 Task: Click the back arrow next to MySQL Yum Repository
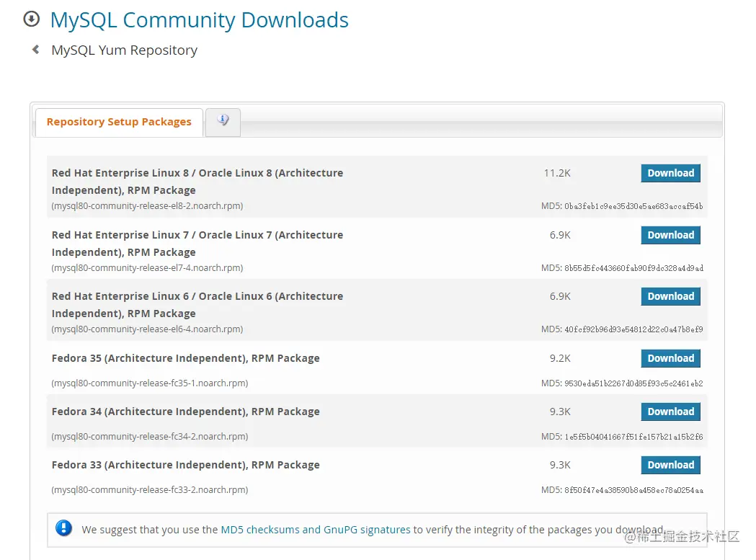pos(36,49)
